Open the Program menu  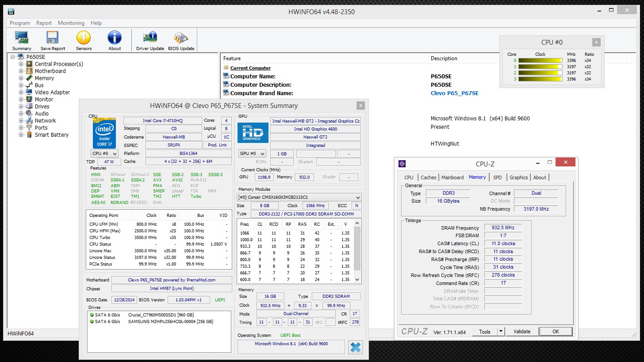click(20, 23)
